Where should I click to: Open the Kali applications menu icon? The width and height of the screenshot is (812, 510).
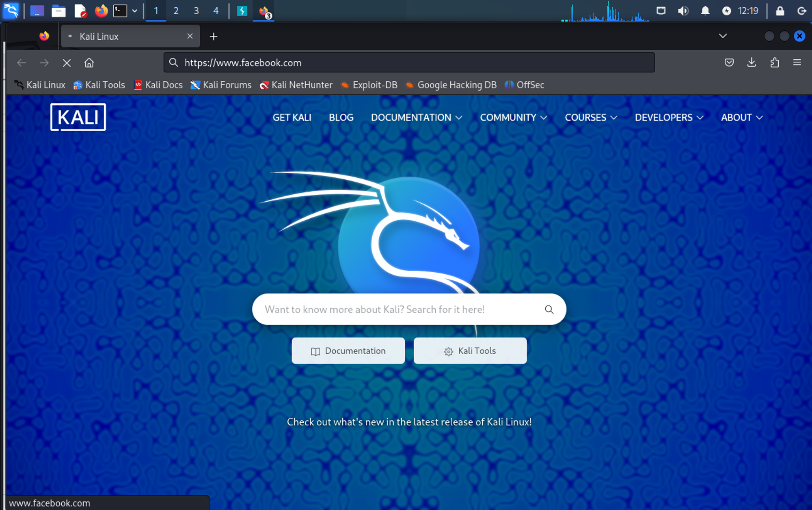tap(11, 11)
